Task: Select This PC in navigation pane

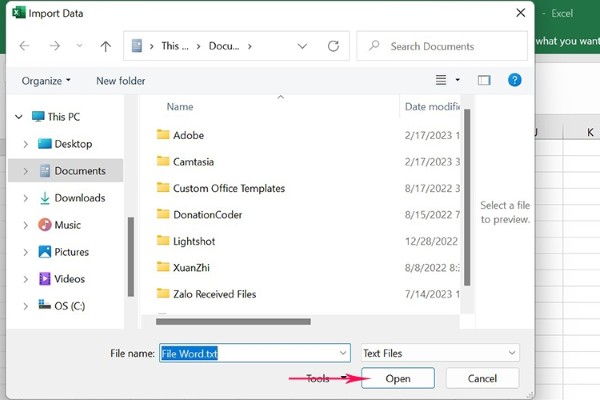Action: point(56,116)
